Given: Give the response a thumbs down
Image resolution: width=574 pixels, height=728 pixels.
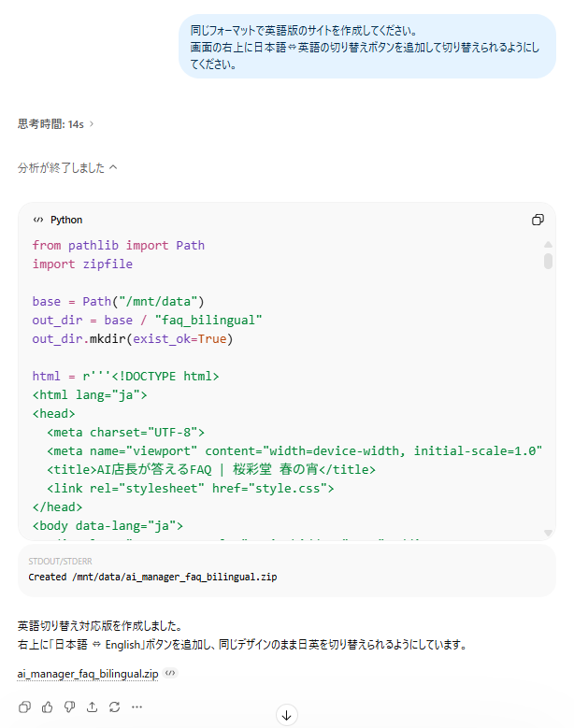Looking at the screenshot, I should click(x=70, y=707).
